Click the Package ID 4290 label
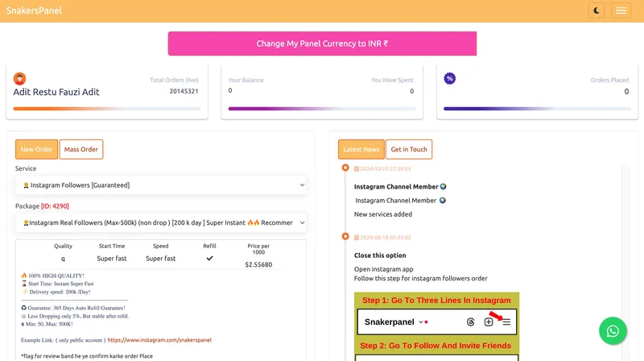This screenshot has width=644, height=361. pos(55,206)
